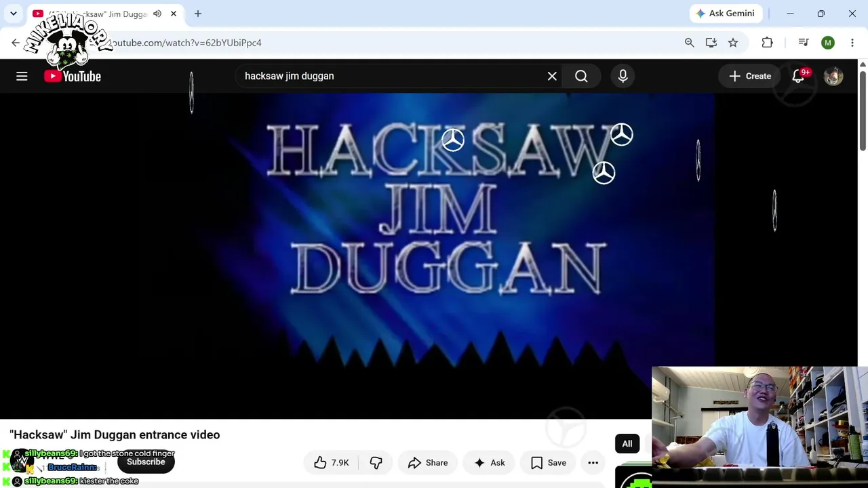This screenshot has width=868, height=488.
Task: Open the media controls icon
Action: click(x=804, y=43)
